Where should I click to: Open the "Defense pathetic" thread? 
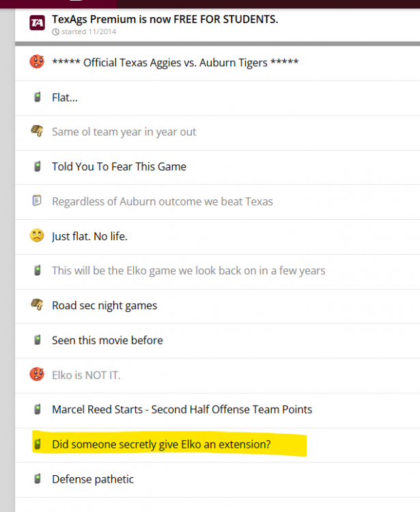(x=93, y=479)
